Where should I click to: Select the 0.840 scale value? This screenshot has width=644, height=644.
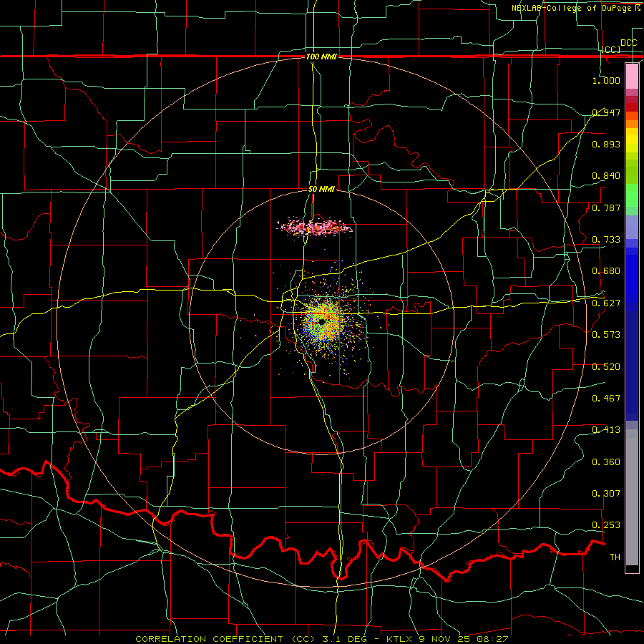(x=606, y=176)
